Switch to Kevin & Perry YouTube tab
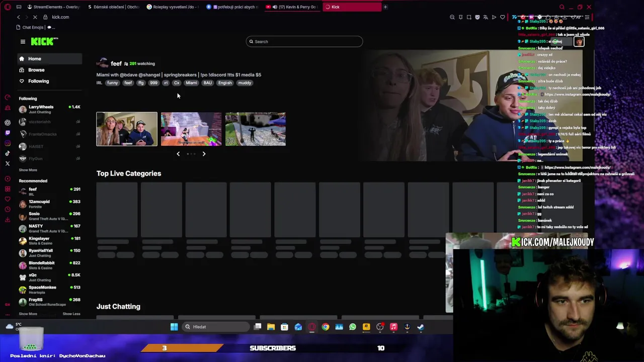Screen dimensions: 644x362 coord(292,7)
